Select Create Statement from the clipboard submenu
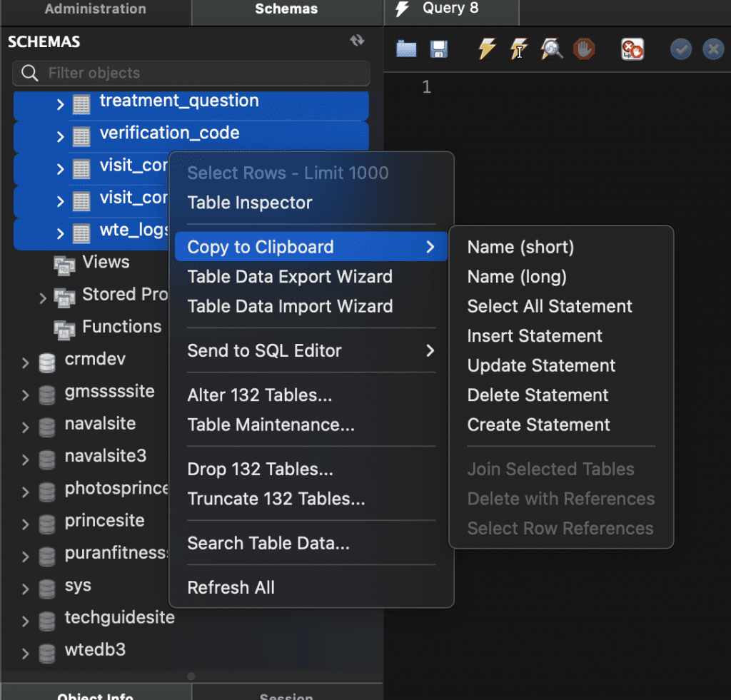This screenshot has width=731, height=700. 538,425
